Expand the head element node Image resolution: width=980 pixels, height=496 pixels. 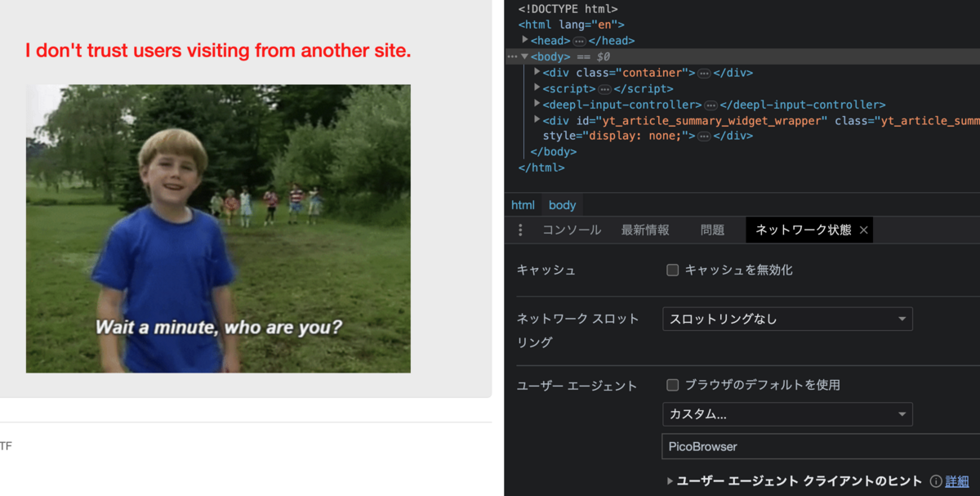pos(525,40)
